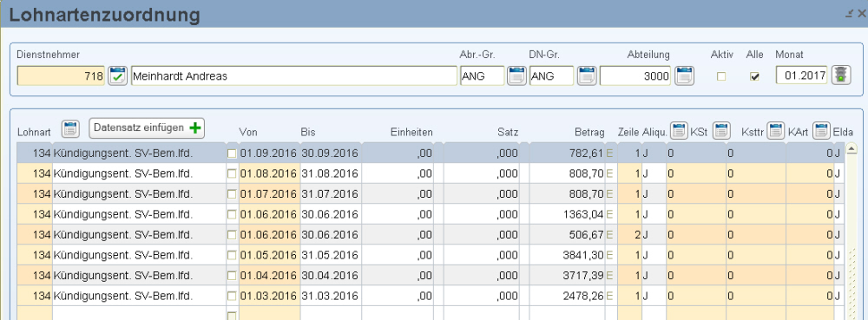Click the Betrag column header
The height and width of the screenshot is (320, 868).
pos(589,133)
